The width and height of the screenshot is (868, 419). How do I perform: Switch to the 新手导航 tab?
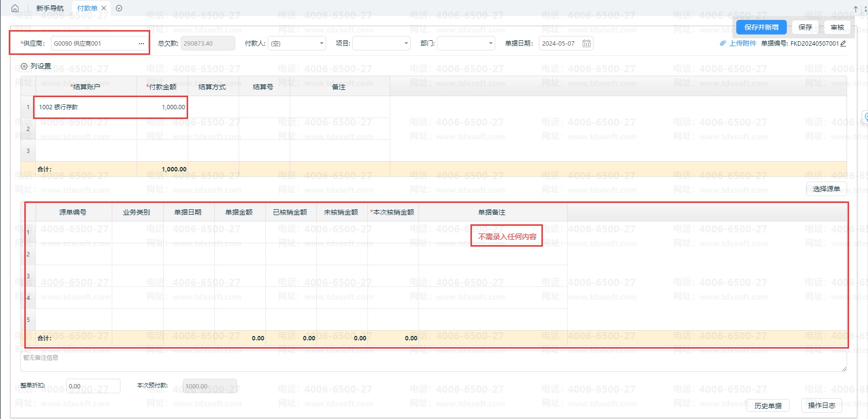50,8
